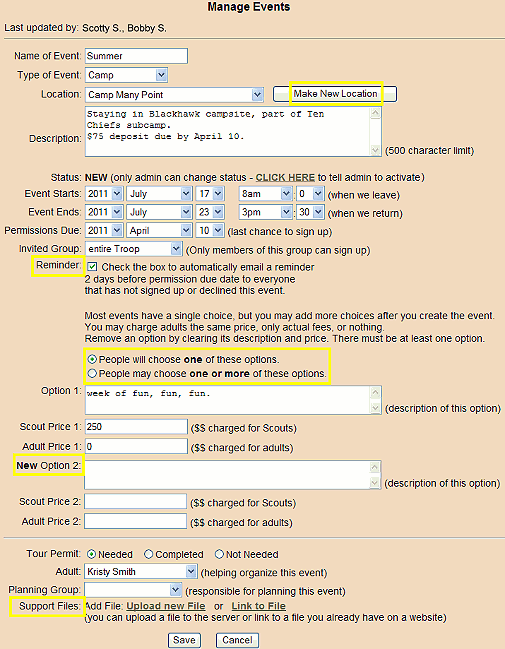Click the Description scrollbar up arrow
This screenshot has width=505, height=649.
pyautogui.click(x=375, y=113)
